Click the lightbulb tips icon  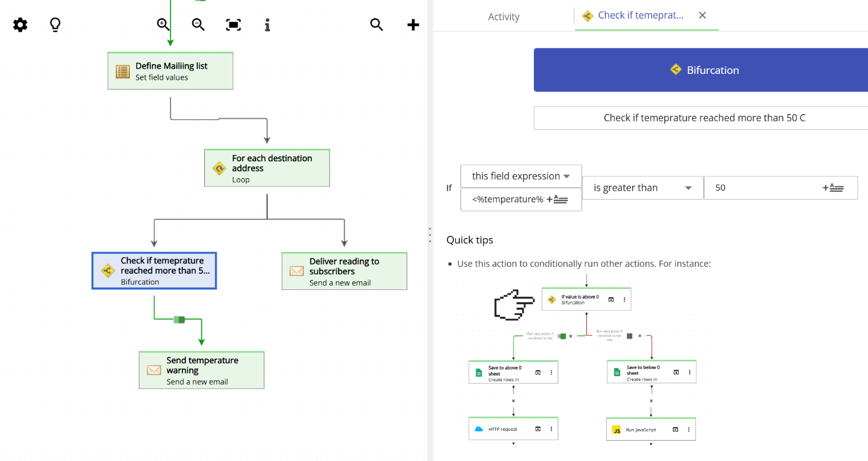tap(54, 24)
